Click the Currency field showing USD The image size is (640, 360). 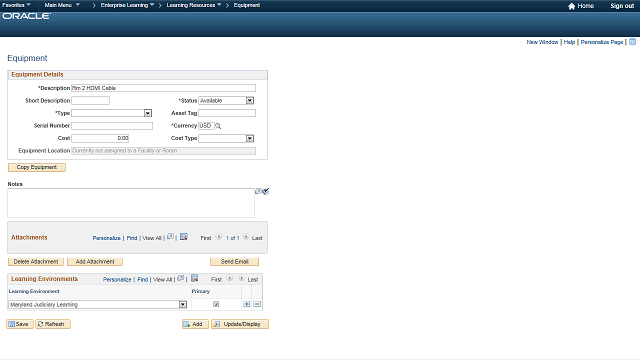[206, 126]
